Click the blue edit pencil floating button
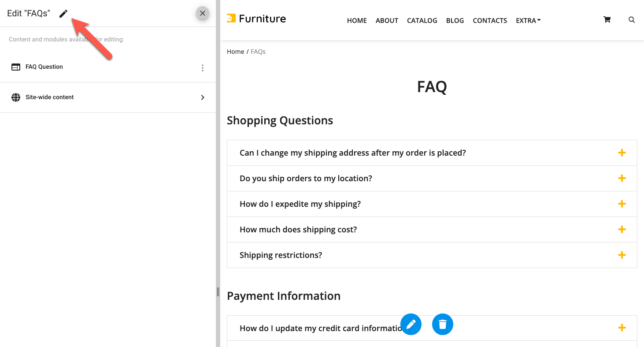 pos(411,325)
